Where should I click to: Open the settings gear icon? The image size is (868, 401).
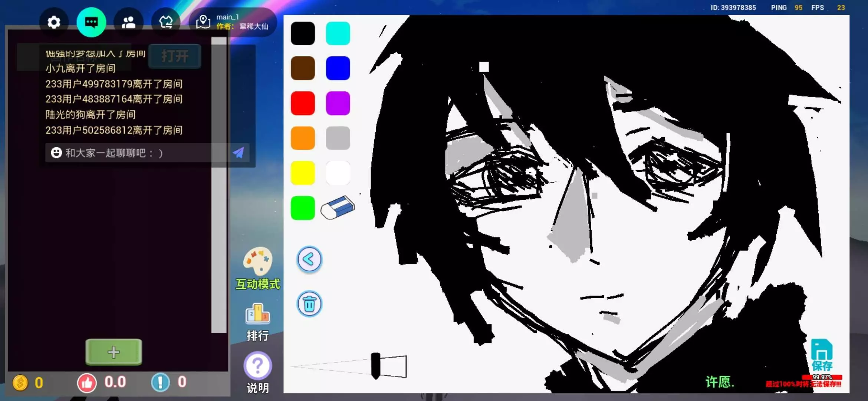point(54,22)
